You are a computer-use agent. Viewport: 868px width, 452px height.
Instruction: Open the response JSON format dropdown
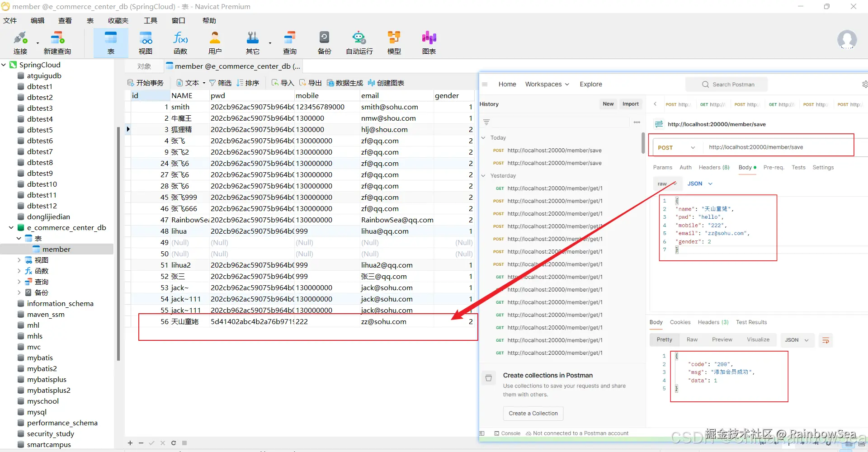[797, 340]
